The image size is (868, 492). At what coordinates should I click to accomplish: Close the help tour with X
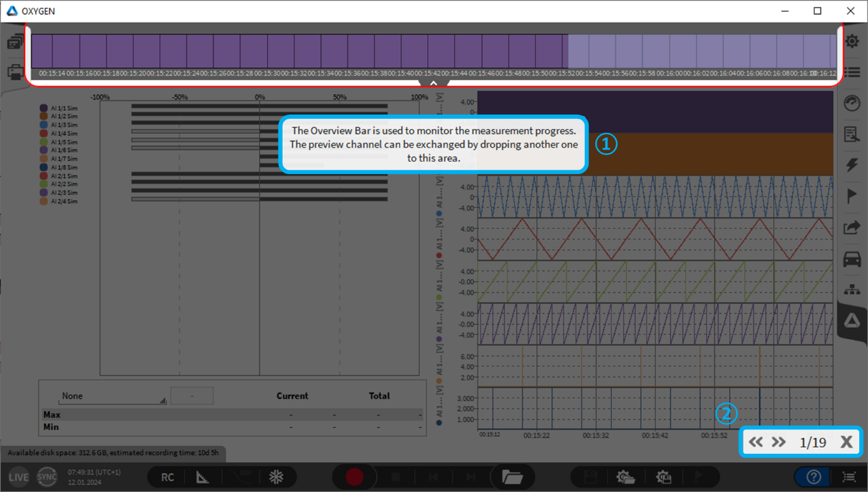tap(846, 442)
